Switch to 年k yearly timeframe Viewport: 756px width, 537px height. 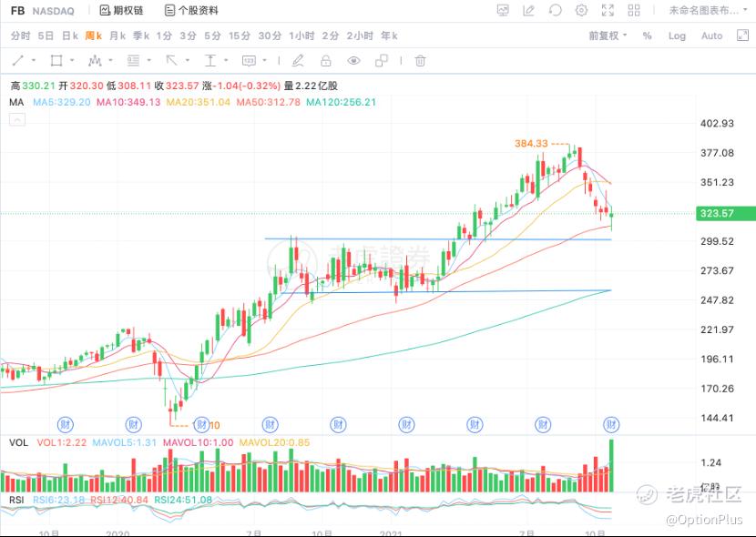coord(389,35)
